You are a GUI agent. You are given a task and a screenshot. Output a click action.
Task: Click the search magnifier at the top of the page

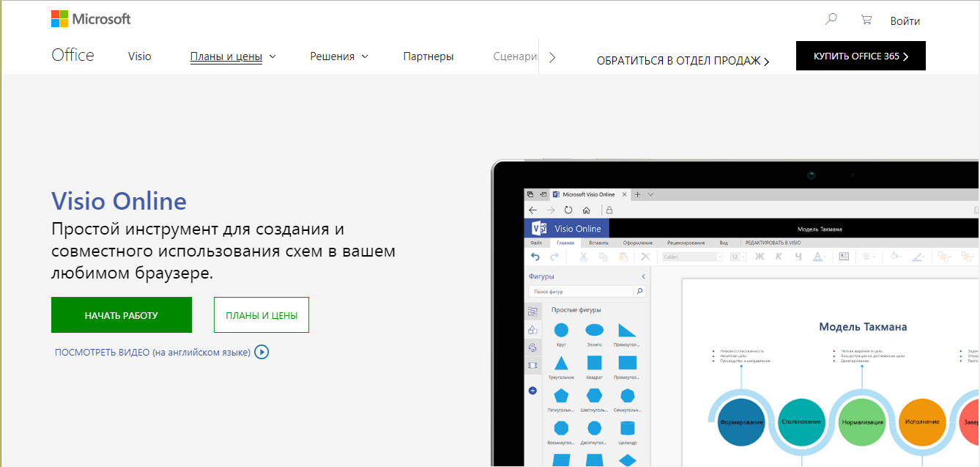830,20
